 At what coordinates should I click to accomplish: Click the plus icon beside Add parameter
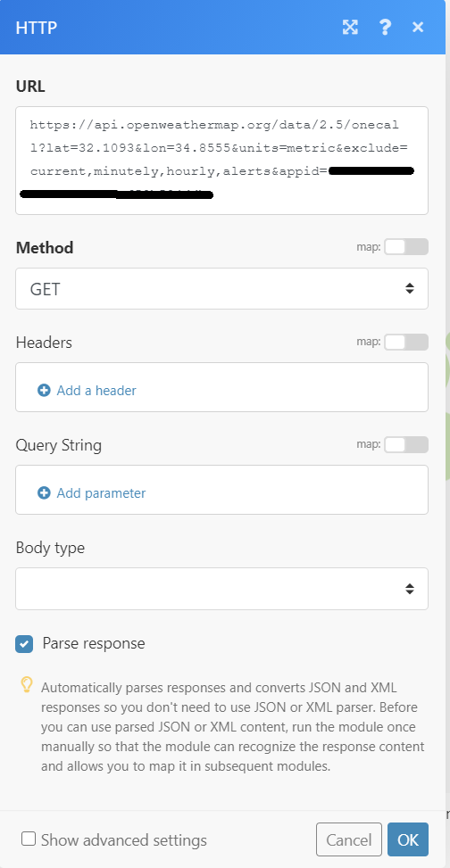point(44,492)
